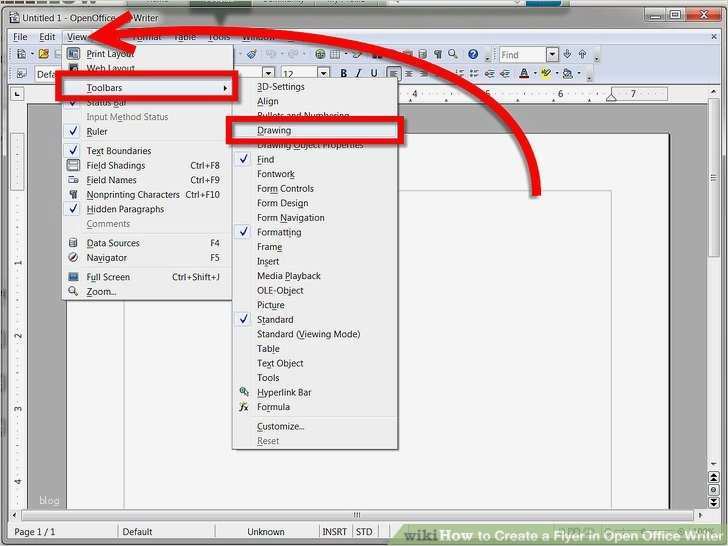The width and height of the screenshot is (728, 546).
Task: Click in the Find text field
Action: coord(523,55)
